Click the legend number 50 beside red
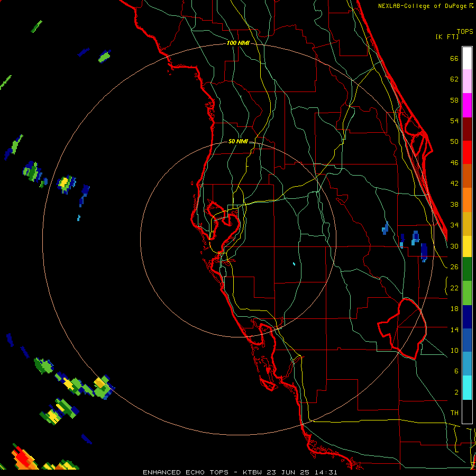The width and height of the screenshot is (476, 476). coord(454,141)
